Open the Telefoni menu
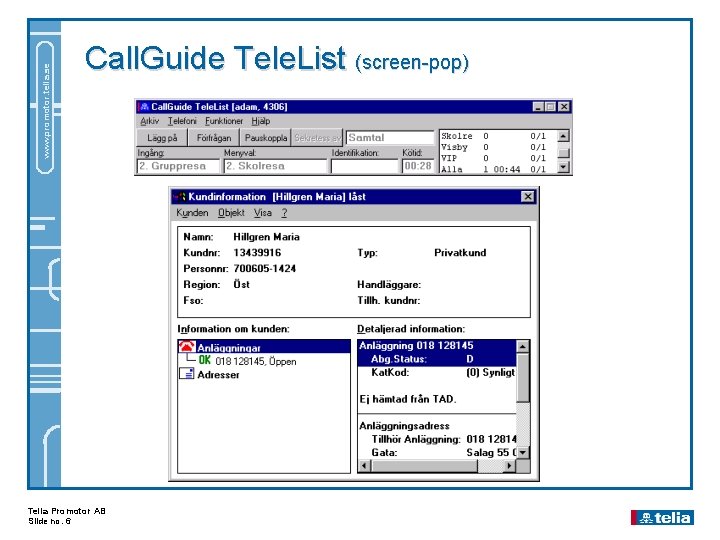Screen dimensions: 720x540 pyautogui.click(x=182, y=121)
